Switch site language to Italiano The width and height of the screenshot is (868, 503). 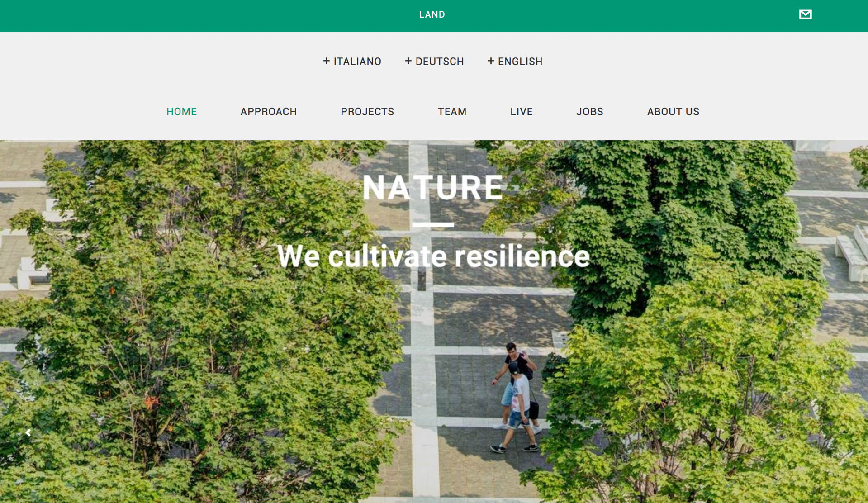click(x=357, y=62)
